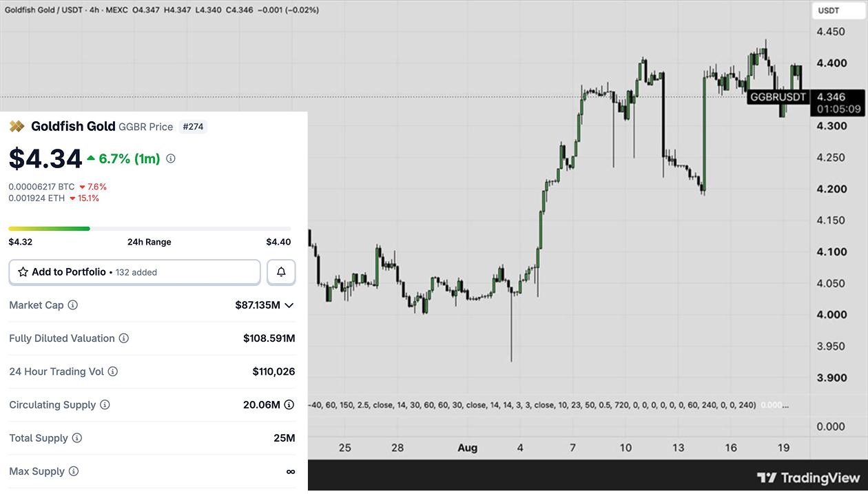Click info icon next to 20.06M value
868x494 pixels.
click(x=289, y=404)
